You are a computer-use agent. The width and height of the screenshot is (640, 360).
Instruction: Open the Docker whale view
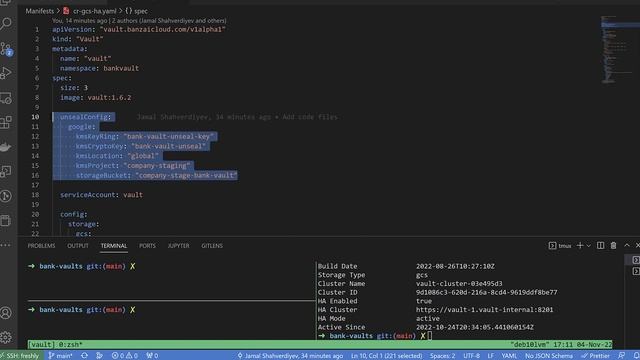[7, 147]
